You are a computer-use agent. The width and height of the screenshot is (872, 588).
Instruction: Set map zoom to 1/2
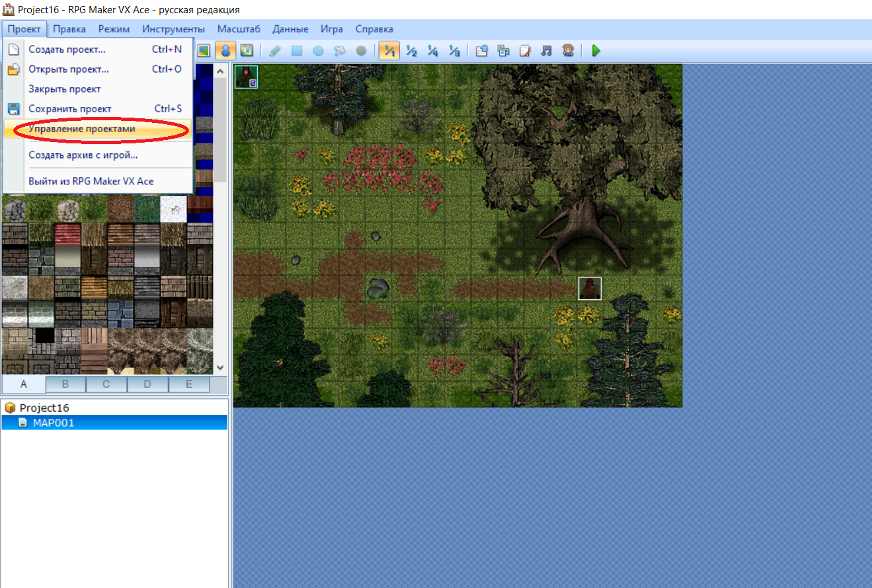(x=411, y=50)
